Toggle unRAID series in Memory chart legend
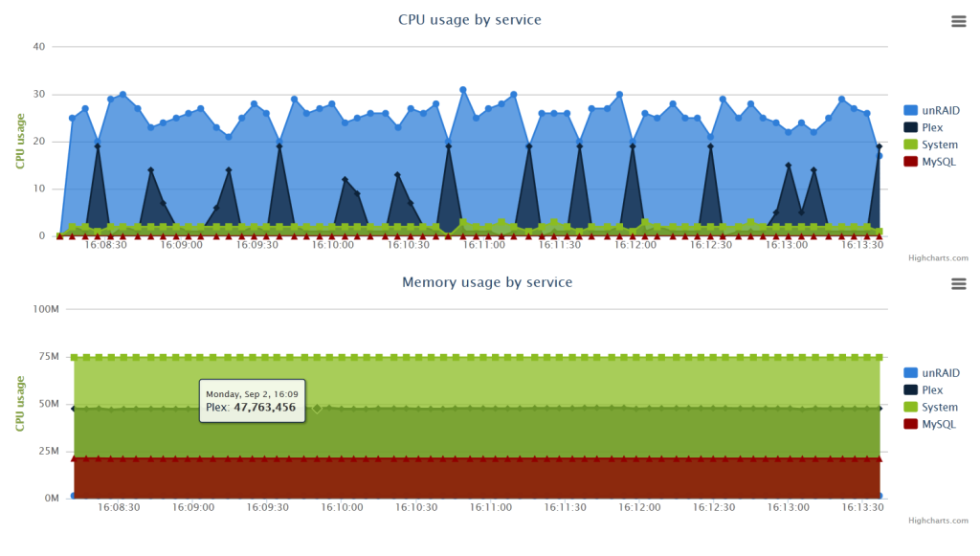 [940, 373]
